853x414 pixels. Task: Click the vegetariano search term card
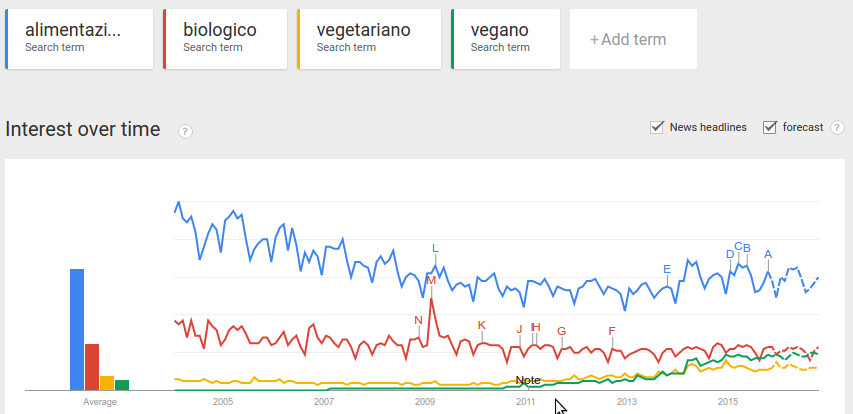(370, 40)
